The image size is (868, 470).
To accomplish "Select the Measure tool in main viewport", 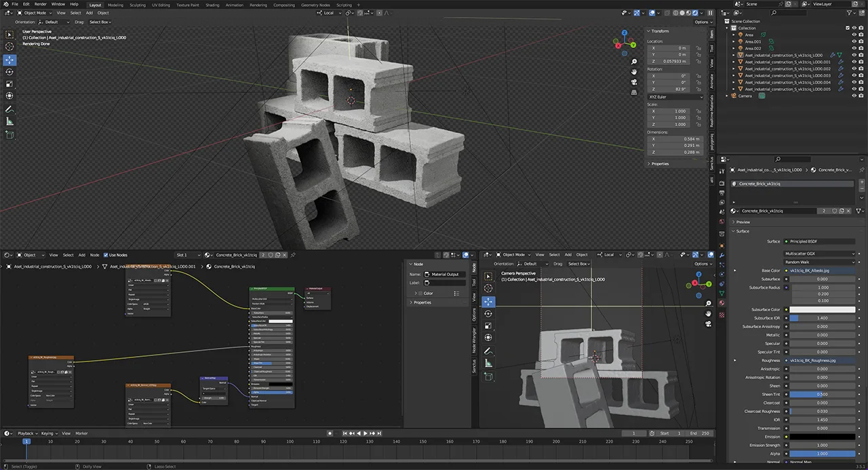I will point(9,121).
